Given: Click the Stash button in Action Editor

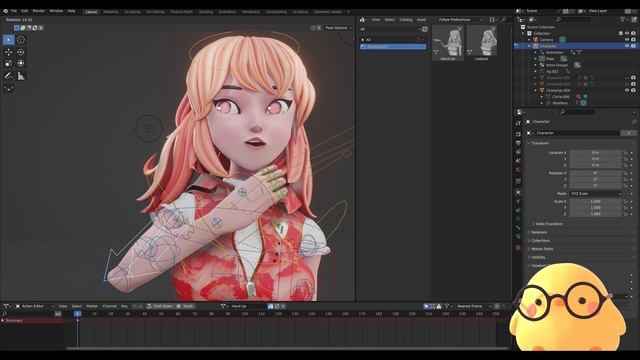Looking at the screenshot, I should (185, 306).
